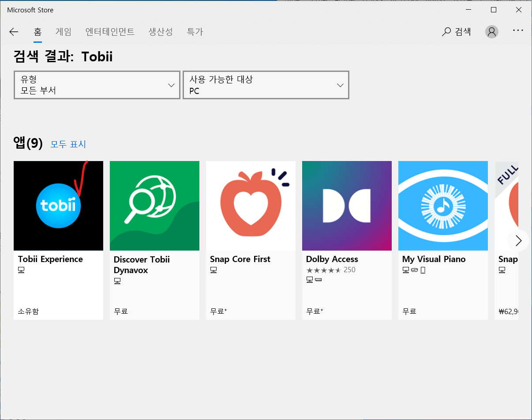This screenshot has width=532, height=420.
Task: Open the three-dot more options menu
Action: [x=518, y=31]
